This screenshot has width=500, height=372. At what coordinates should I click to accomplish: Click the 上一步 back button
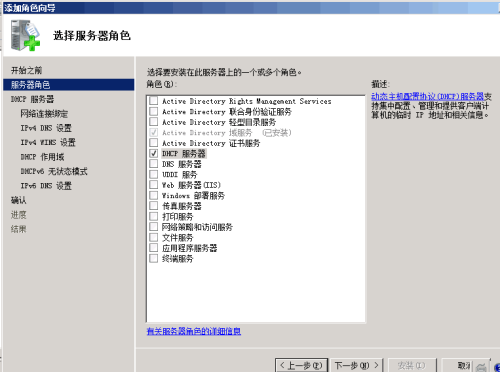(x=302, y=365)
